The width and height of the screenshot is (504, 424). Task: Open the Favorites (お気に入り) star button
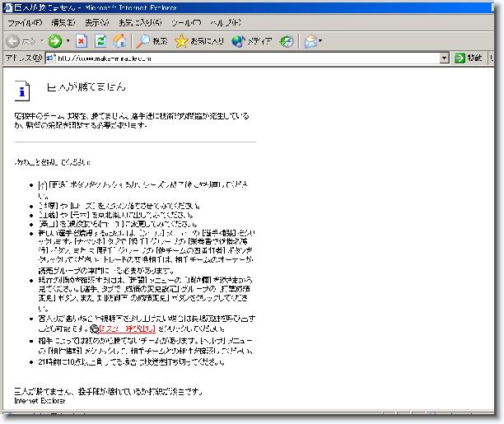coord(199,41)
